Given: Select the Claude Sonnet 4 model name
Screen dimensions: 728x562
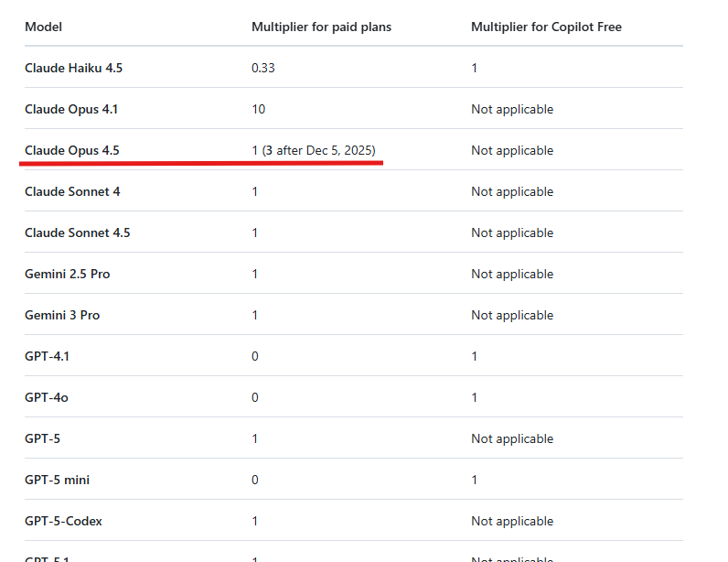Looking at the screenshot, I should pyautogui.click(x=72, y=191).
